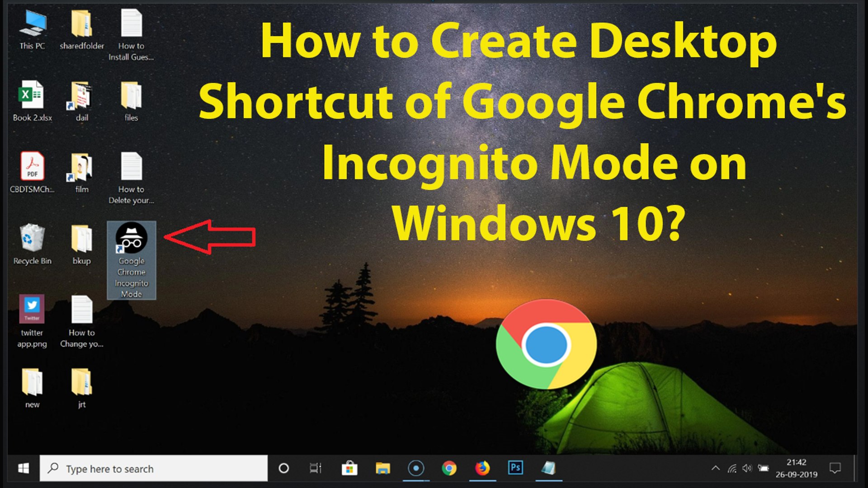
Task: Open the Windows Start menu
Action: coord(24,468)
